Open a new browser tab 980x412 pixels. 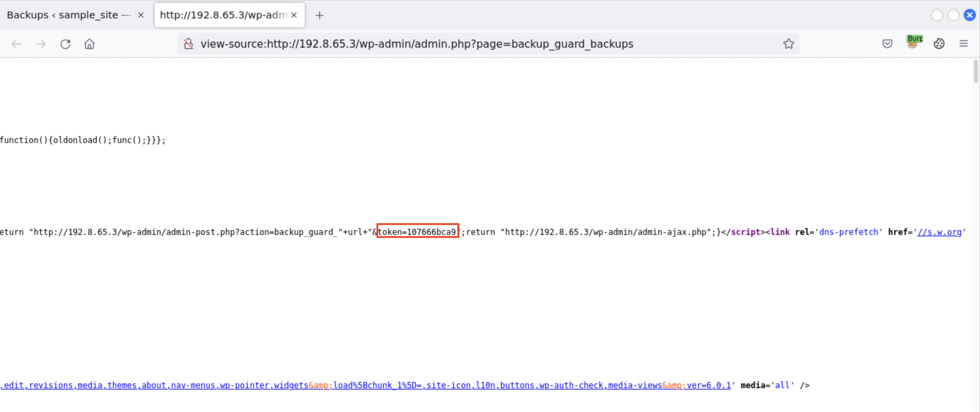[x=319, y=15]
